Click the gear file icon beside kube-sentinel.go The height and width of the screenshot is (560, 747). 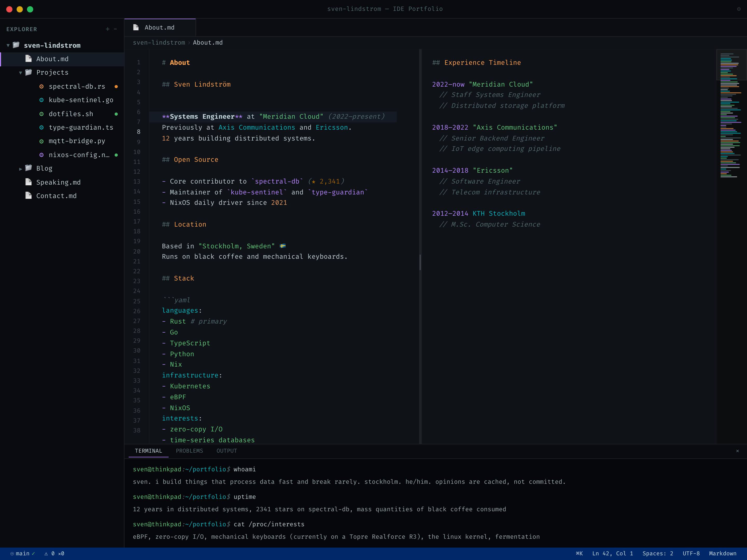[x=41, y=100]
